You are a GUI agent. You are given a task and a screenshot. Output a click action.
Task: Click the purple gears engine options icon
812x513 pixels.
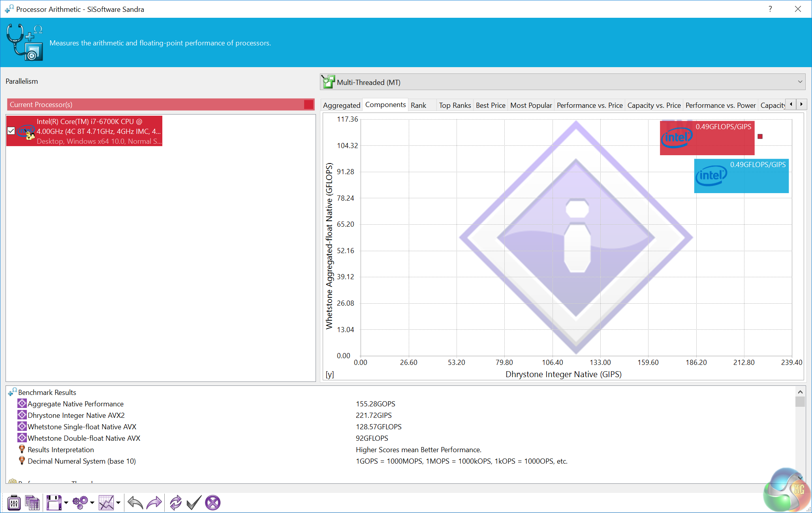click(x=80, y=503)
